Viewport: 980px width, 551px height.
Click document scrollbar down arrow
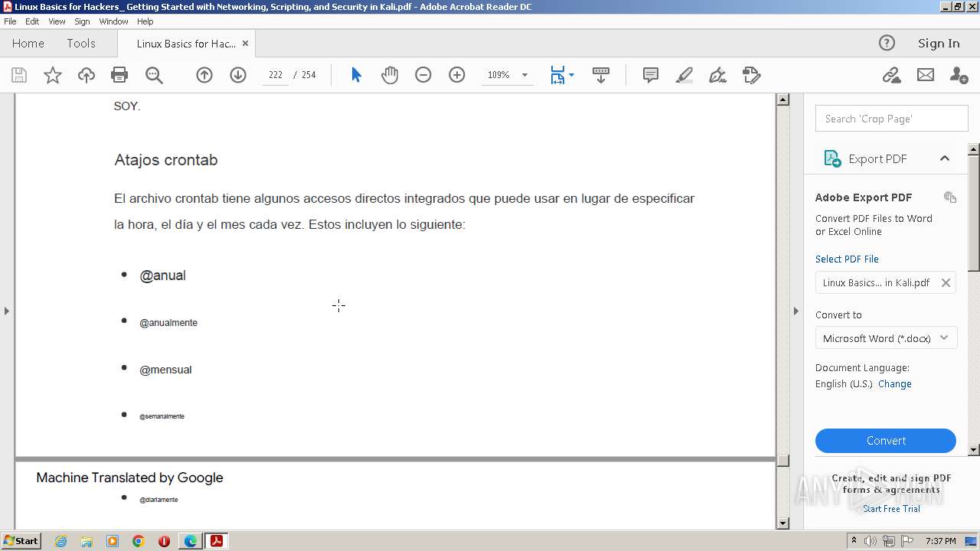pos(782,523)
